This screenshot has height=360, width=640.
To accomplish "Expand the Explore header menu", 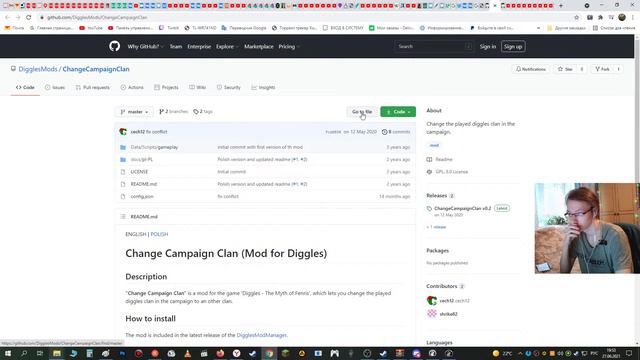I will click(x=227, y=47).
